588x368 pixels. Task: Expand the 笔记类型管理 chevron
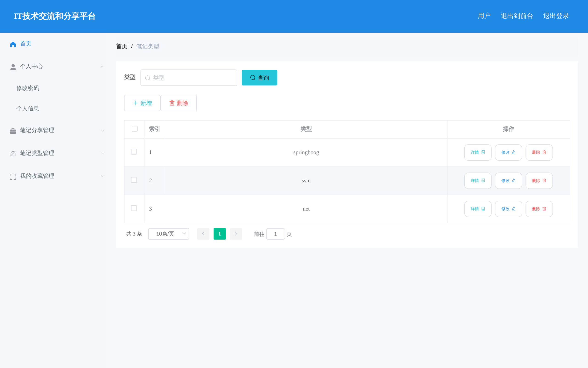point(102,153)
